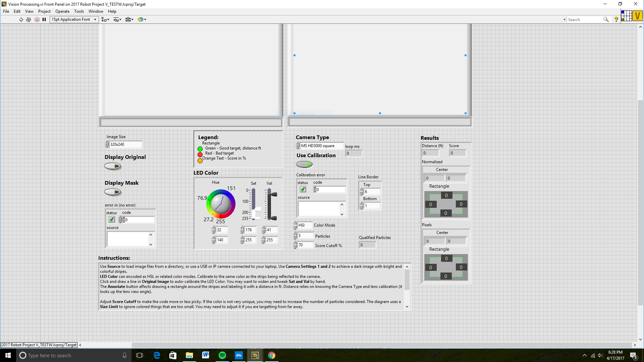
Task: Toggle Use Calibration switch
Action: pyautogui.click(x=305, y=164)
